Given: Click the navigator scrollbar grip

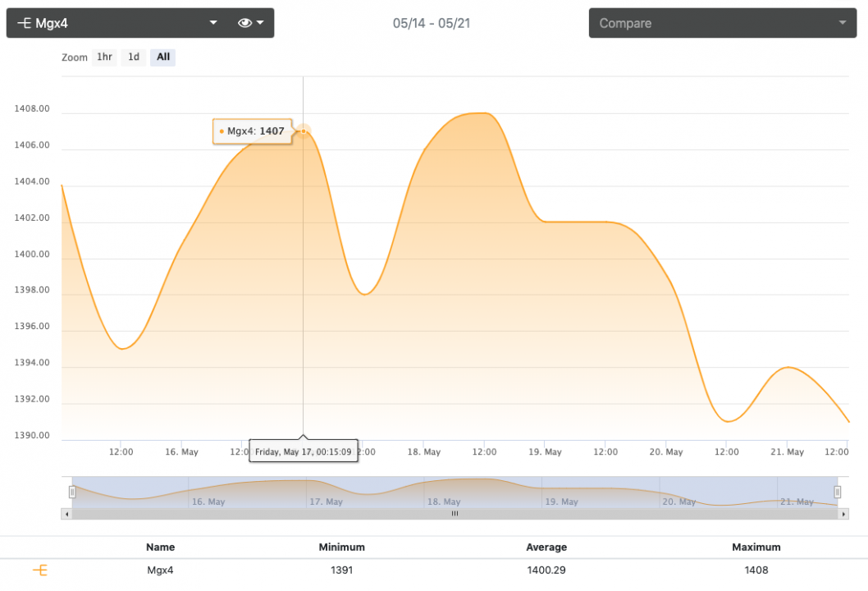Looking at the screenshot, I should point(455,514).
